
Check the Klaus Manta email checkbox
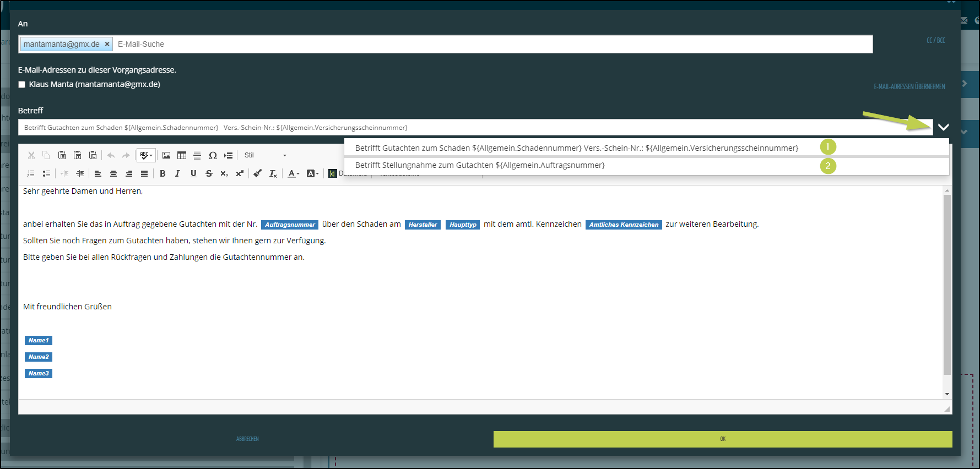(22, 85)
